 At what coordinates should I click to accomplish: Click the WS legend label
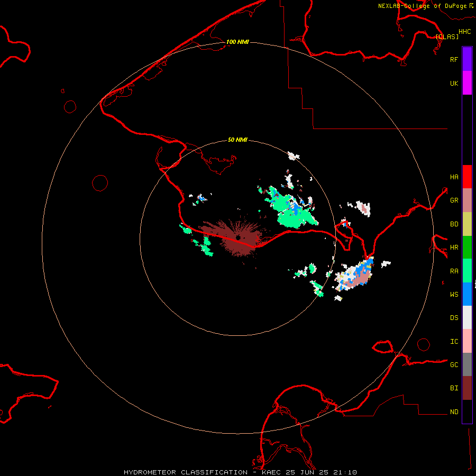coord(454,294)
